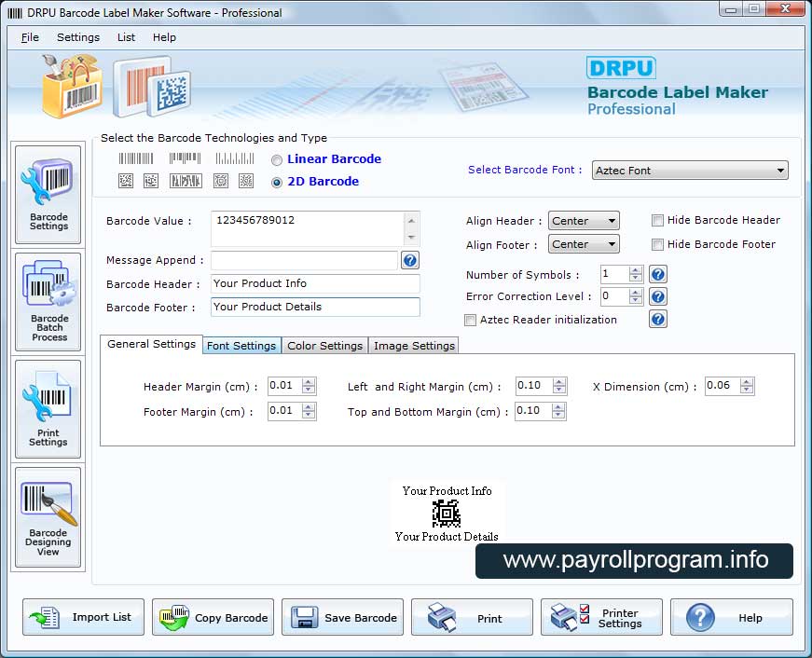Image resolution: width=812 pixels, height=658 pixels.
Task: Minimize the DRPU Barcode window
Action: [x=731, y=8]
